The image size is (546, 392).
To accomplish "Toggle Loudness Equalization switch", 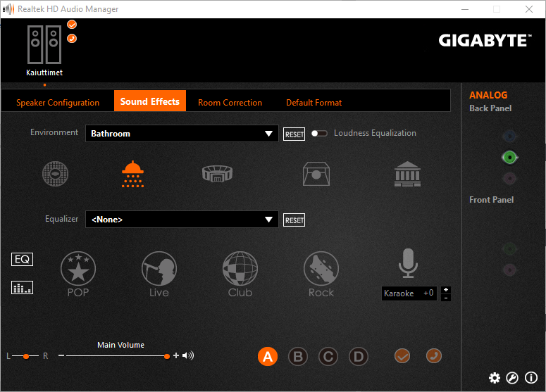I will [319, 134].
